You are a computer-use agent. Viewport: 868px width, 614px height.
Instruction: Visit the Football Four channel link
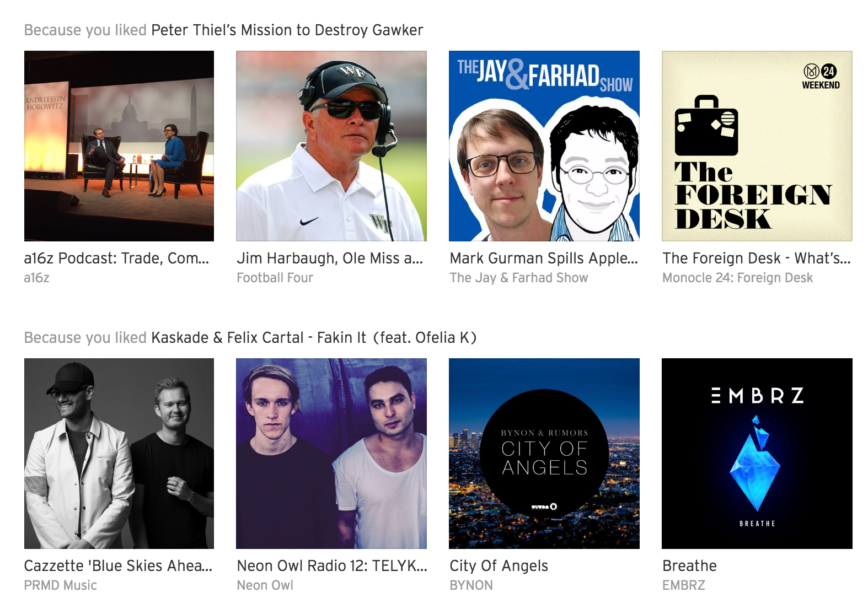275,278
